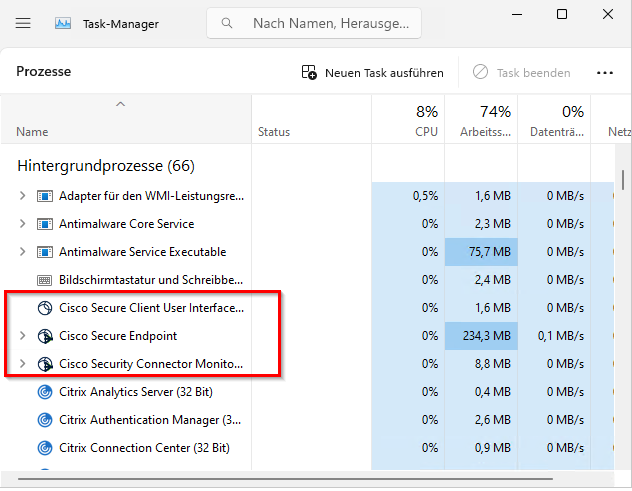Click the Citrix Connection Center icon
Image resolution: width=632 pixels, height=491 pixels.
[x=44, y=448]
